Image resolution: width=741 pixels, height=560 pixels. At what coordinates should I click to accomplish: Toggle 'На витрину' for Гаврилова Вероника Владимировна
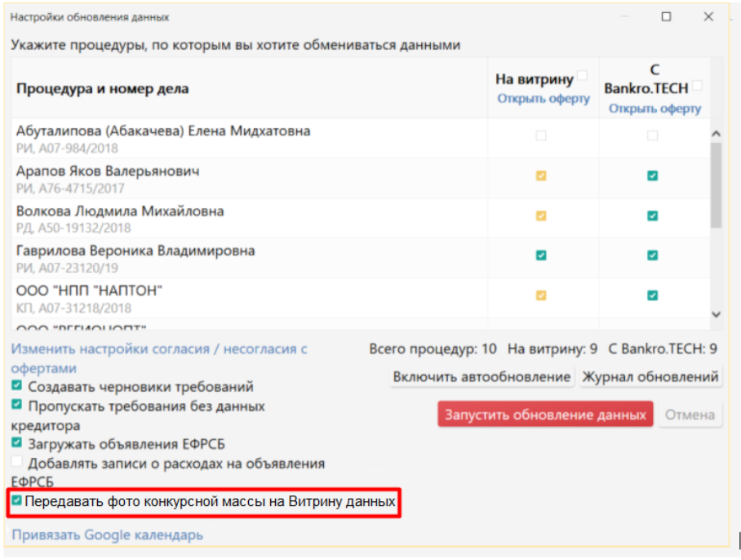(x=541, y=256)
